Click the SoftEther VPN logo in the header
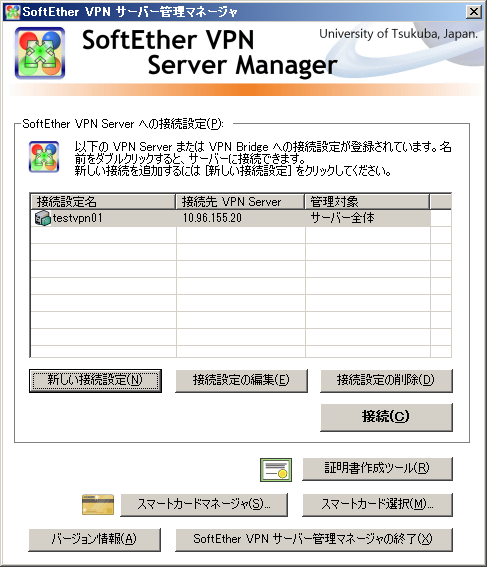The image size is (487, 567). point(40,53)
